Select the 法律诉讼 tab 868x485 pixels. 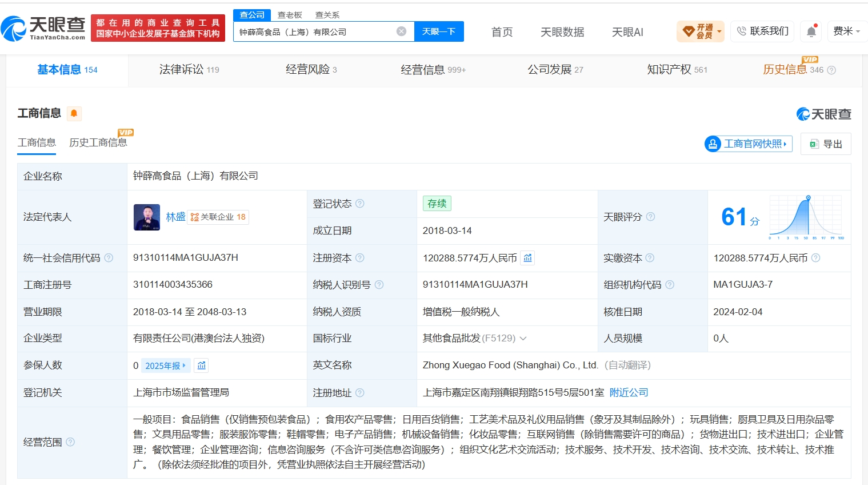coord(189,70)
